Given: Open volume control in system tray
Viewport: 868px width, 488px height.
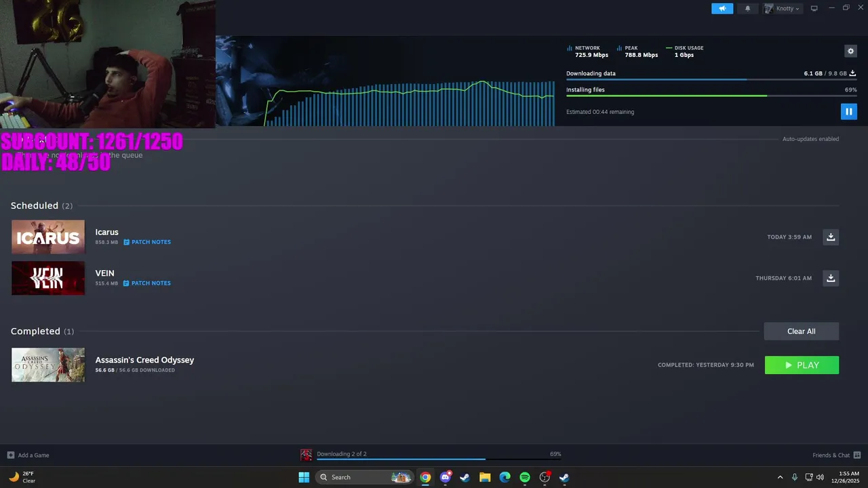Looking at the screenshot, I should click(821, 477).
